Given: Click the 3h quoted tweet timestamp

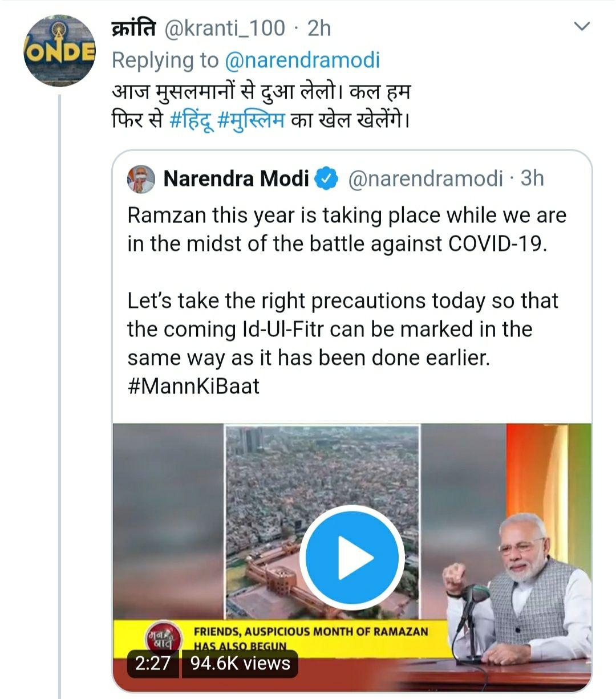Looking at the screenshot, I should tap(532, 179).
